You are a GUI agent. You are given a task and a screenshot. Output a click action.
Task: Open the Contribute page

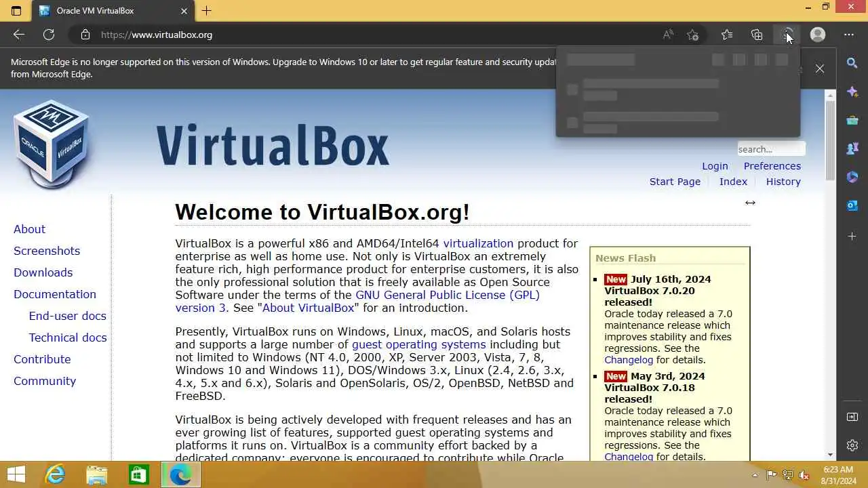pos(42,359)
